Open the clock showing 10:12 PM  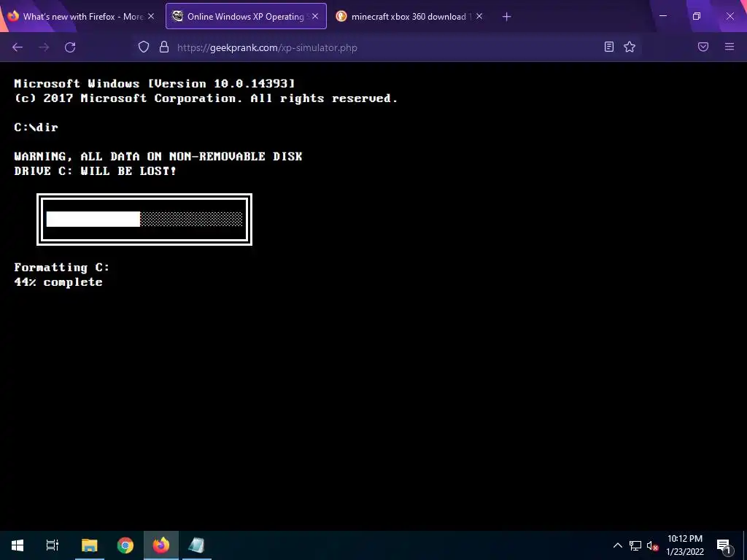[685, 545]
